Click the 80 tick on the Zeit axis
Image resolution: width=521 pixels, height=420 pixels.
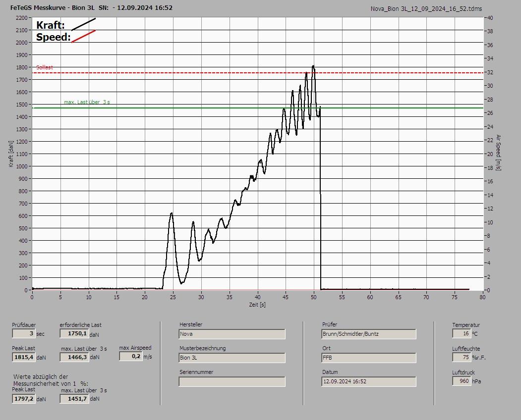(482, 297)
